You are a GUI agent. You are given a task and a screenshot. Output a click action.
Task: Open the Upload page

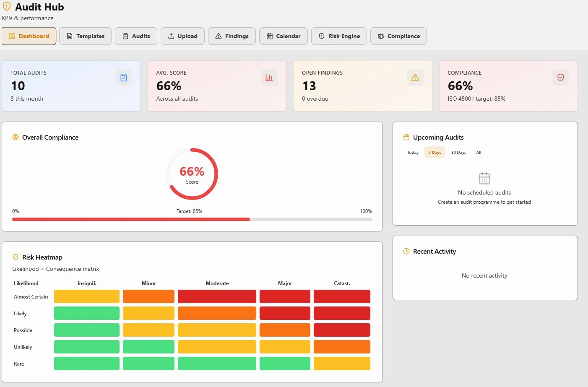coord(182,36)
